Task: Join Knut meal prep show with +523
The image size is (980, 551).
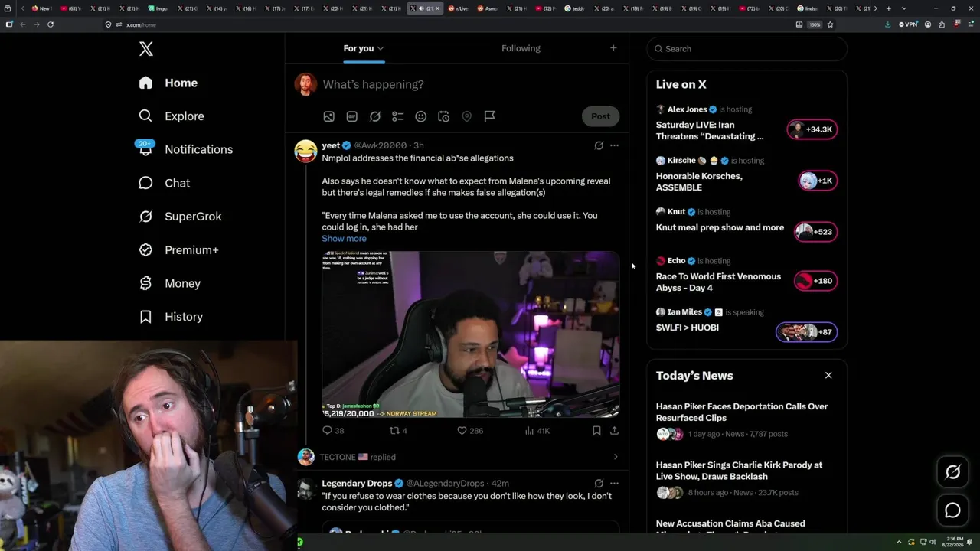Action: pos(815,232)
